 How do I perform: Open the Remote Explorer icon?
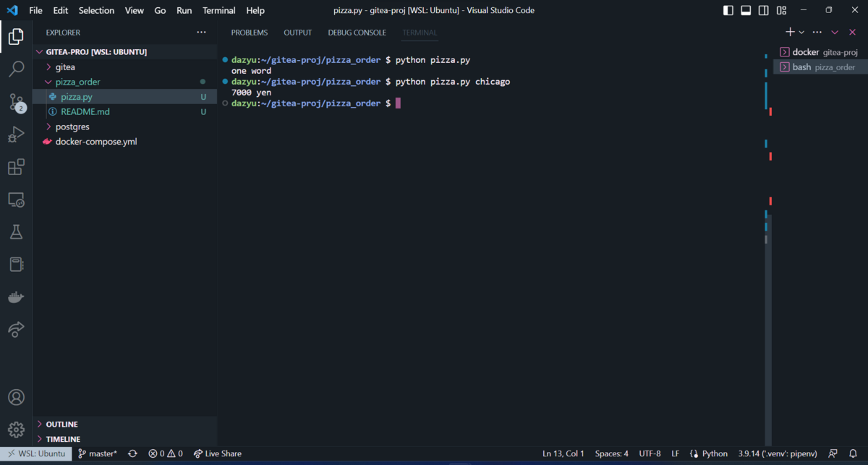pos(16,200)
